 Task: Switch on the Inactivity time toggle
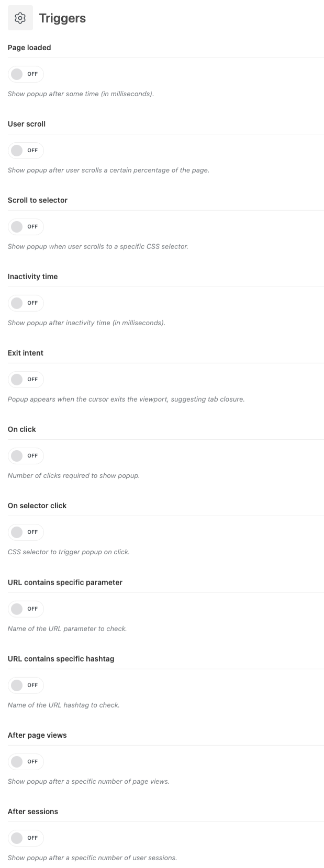[26, 303]
